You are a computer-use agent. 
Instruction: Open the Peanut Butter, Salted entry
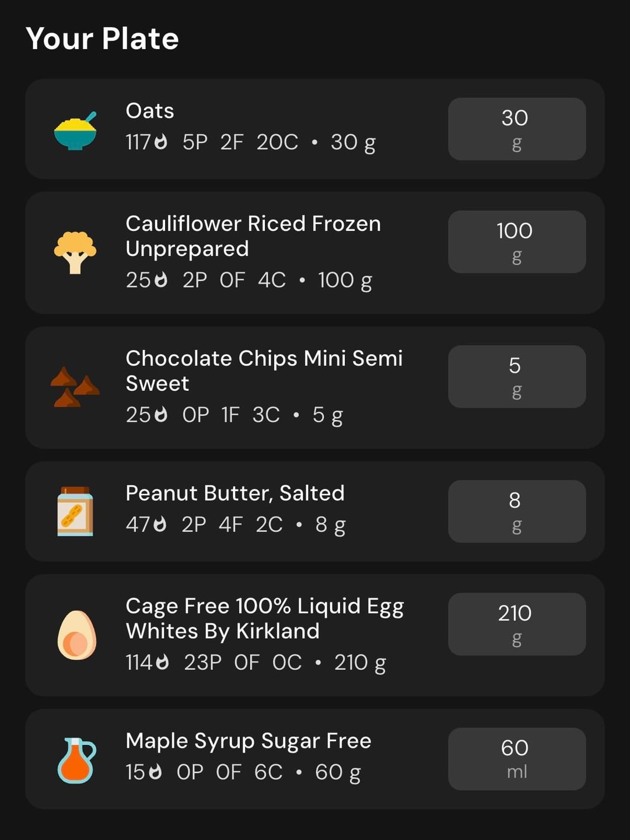point(235,494)
